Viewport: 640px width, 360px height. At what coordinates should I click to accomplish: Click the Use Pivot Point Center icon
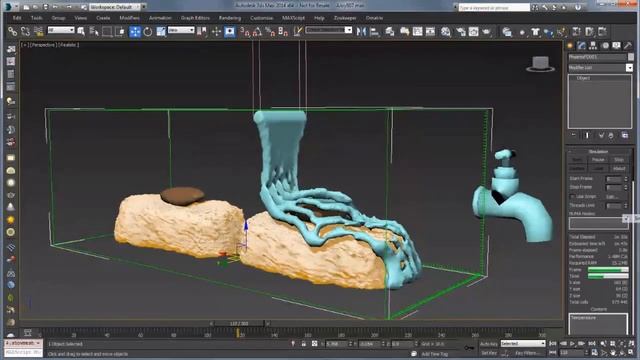click(202, 31)
